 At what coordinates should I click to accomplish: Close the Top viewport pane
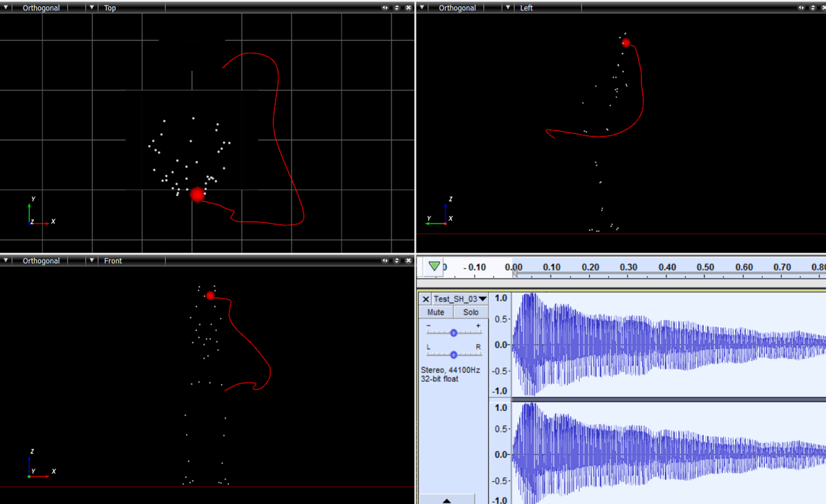coord(408,8)
